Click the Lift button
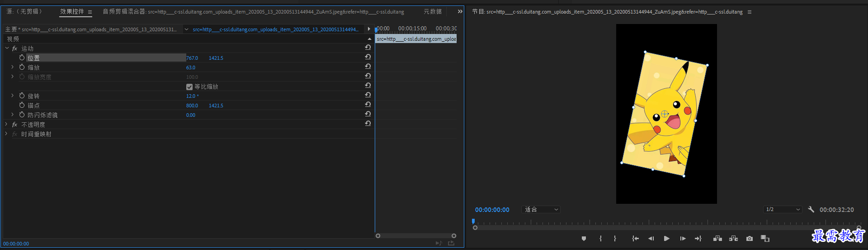Screen dimensions: 868x250 coord(717,239)
